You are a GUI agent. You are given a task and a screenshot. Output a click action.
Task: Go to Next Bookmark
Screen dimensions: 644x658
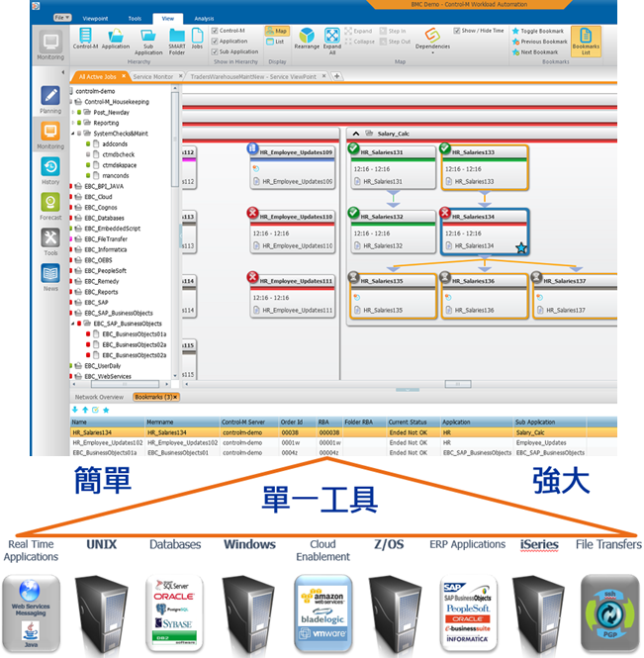coord(535,52)
